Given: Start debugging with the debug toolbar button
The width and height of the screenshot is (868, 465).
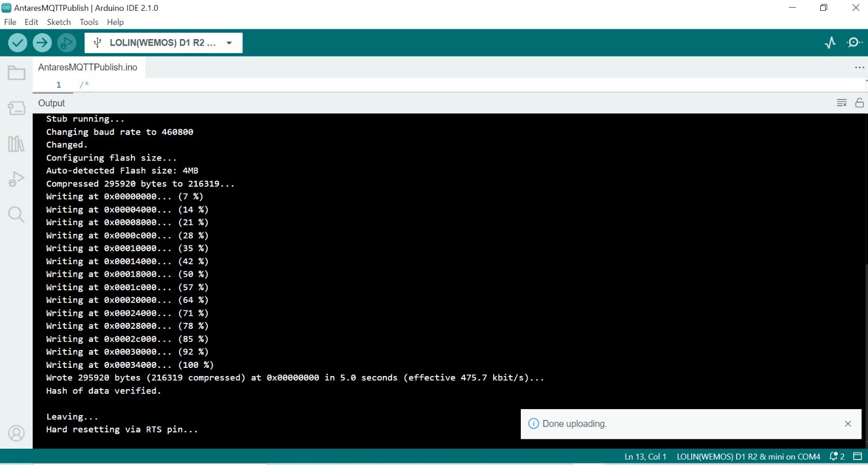Looking at the screenshot, I should [67, 42].
